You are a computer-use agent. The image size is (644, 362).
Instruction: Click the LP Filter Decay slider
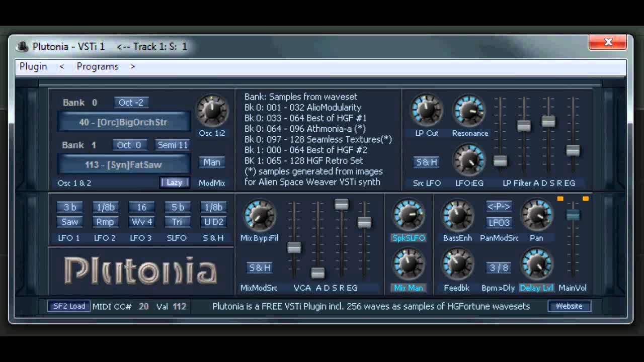(x=524, y=126)
